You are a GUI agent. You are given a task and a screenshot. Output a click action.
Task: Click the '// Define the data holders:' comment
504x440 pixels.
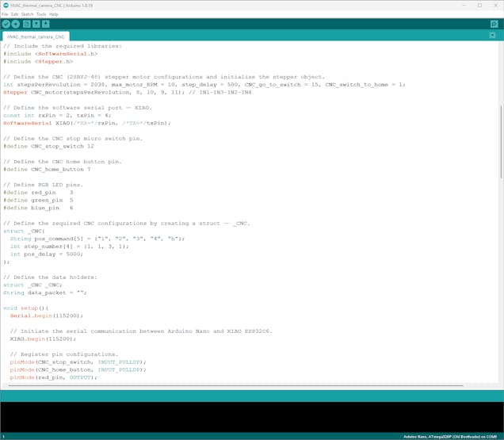(x=50, y=277)
